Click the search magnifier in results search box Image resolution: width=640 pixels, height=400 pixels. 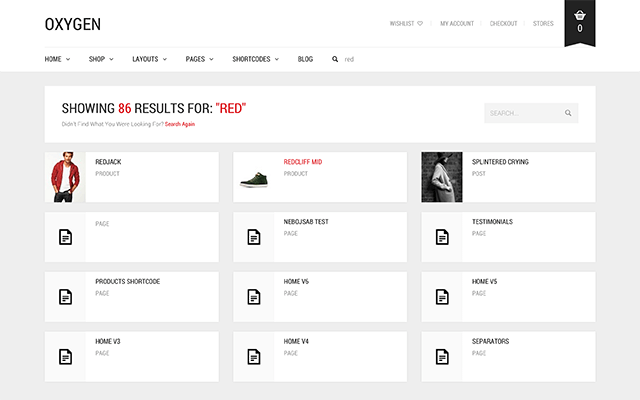[x=568, y=113]
